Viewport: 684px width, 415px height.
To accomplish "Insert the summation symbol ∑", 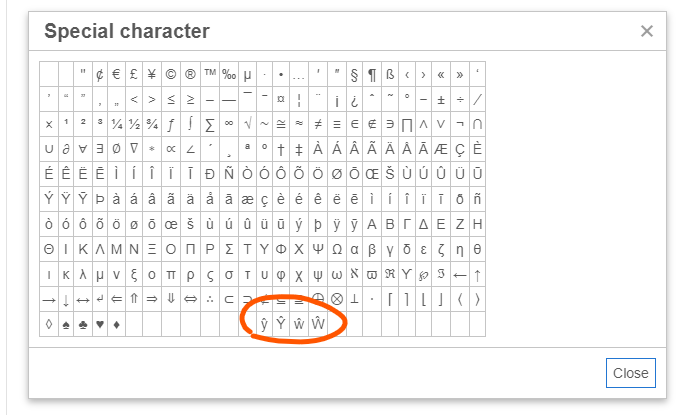I will point(210,124).
